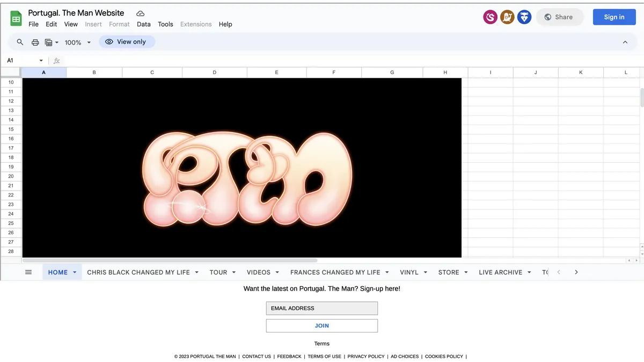Toggle the View only mode button

tap(127, 42)
